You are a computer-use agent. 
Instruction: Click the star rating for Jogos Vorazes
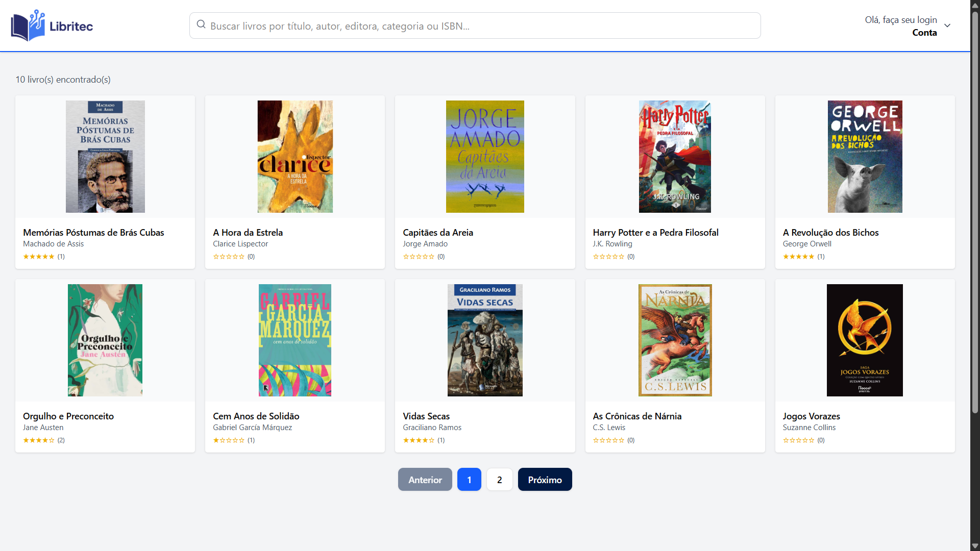798,440
